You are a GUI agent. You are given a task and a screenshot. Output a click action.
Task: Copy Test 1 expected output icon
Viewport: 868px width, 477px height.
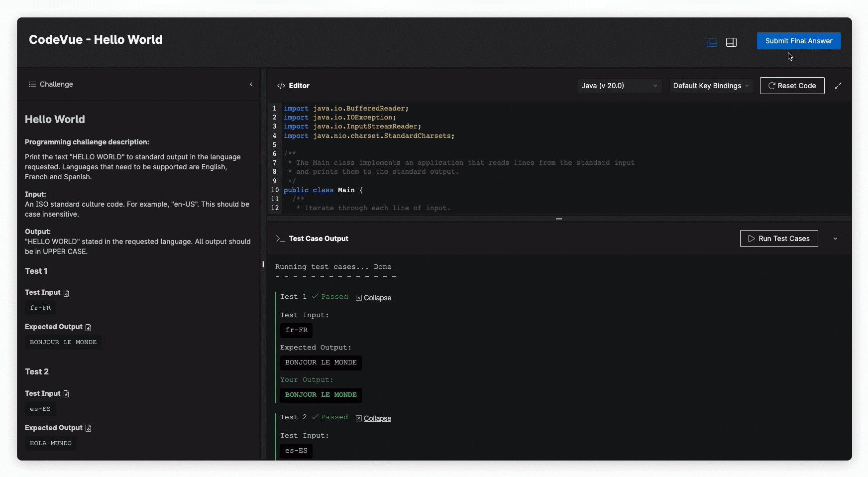(x=88, y=327)
